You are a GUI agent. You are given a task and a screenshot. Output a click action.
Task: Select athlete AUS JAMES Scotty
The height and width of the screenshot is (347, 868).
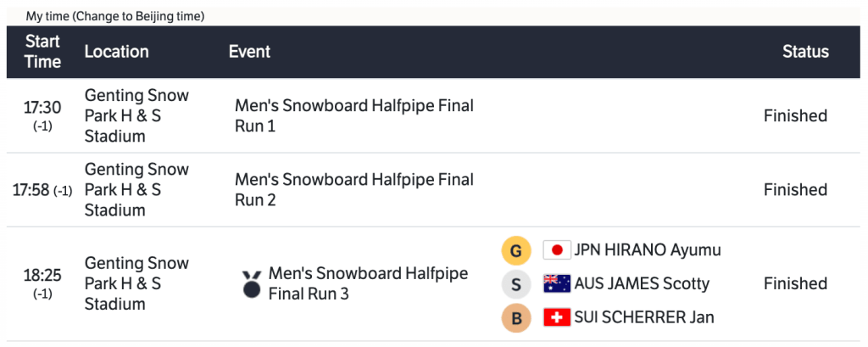tap(642, 283)
